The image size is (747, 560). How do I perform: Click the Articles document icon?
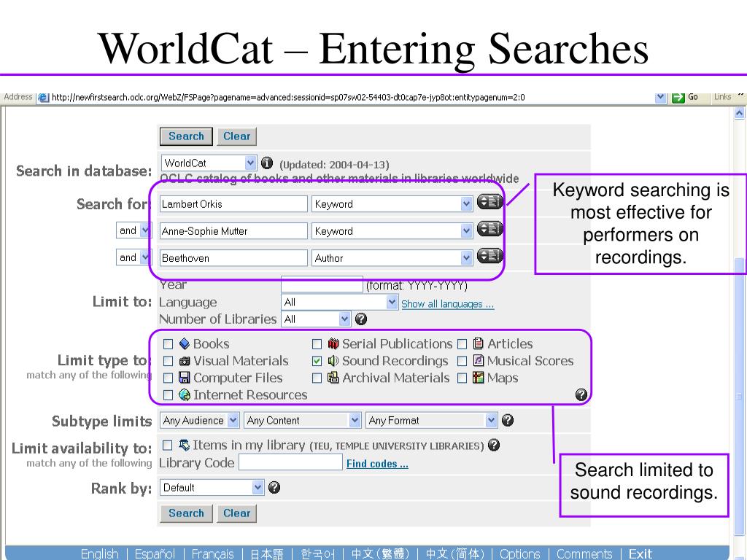click(x=479, y=343)
